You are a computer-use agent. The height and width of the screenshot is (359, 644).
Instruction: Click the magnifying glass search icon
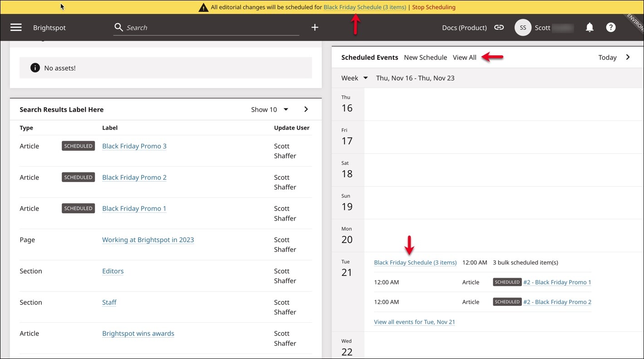pyautogui.click(x=119, y=28)
